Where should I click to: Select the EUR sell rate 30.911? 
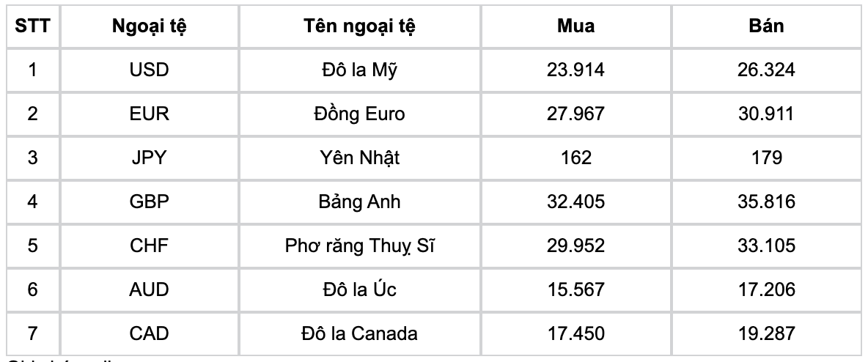[766, 114]
